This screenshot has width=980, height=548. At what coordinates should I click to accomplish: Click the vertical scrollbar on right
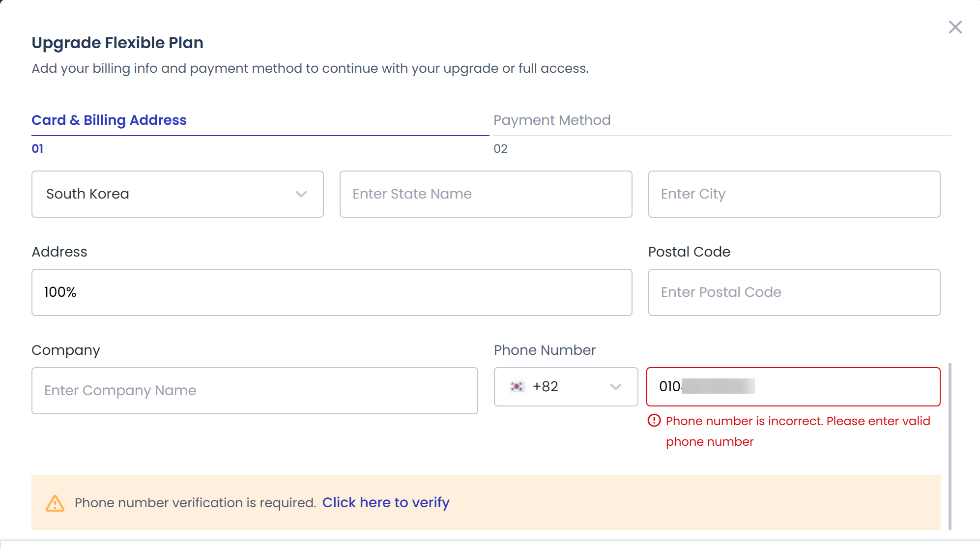950,446
